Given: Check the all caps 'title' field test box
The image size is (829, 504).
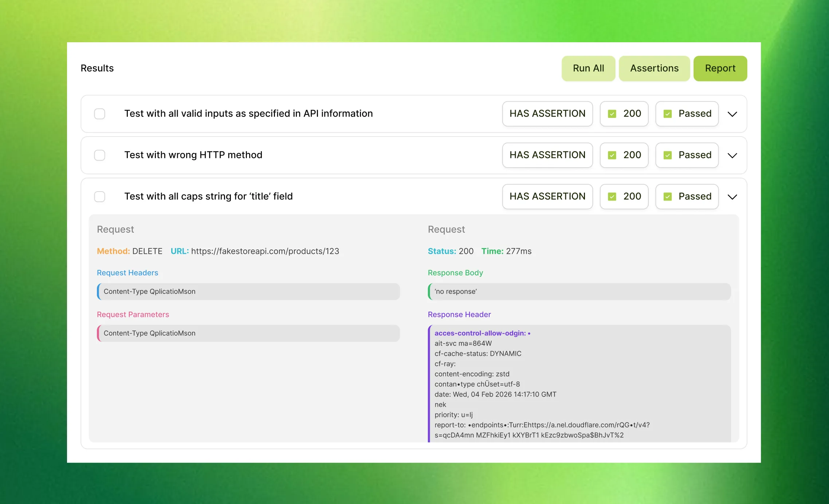Looking at the screenshot, I should 99,197.
